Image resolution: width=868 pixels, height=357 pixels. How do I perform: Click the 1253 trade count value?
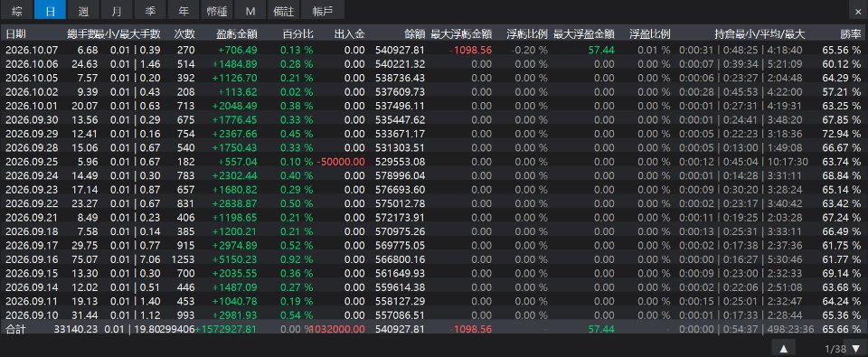pyautogui.click(x=184, y=259)
